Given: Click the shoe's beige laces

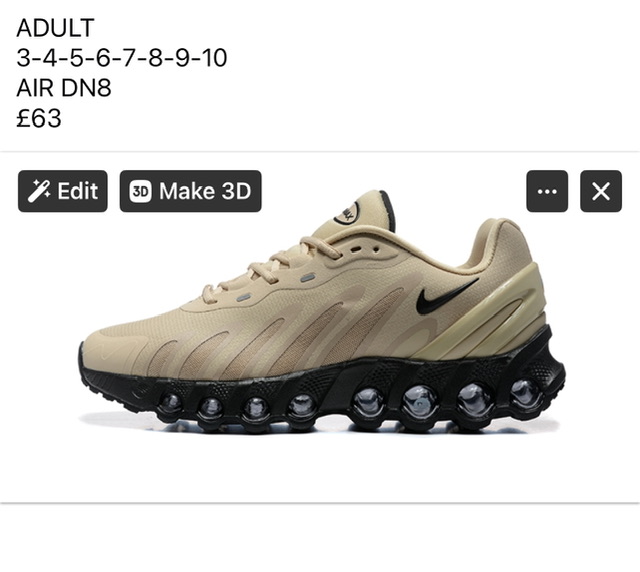Looking at the screenshot, I should click(x=269, y=265).
